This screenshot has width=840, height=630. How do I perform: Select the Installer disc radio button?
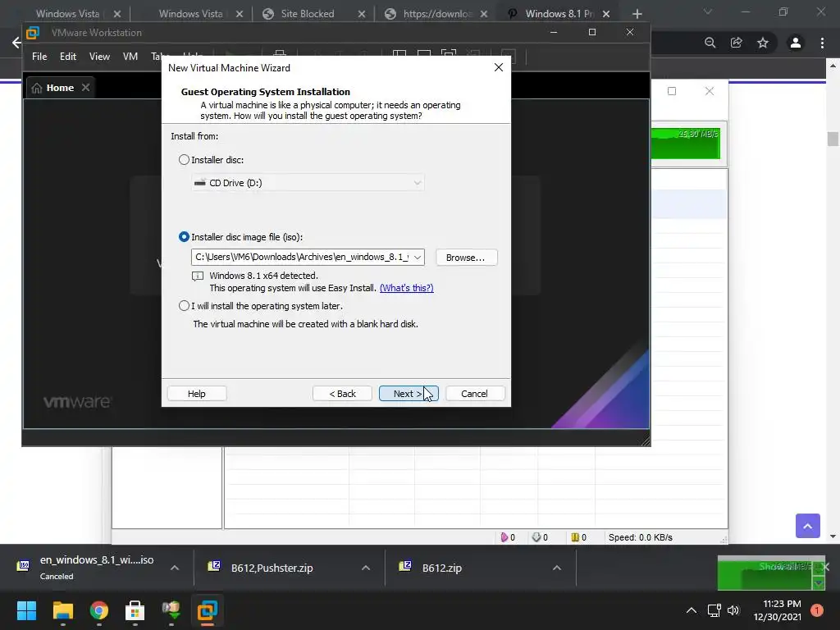tap(184, 160)
